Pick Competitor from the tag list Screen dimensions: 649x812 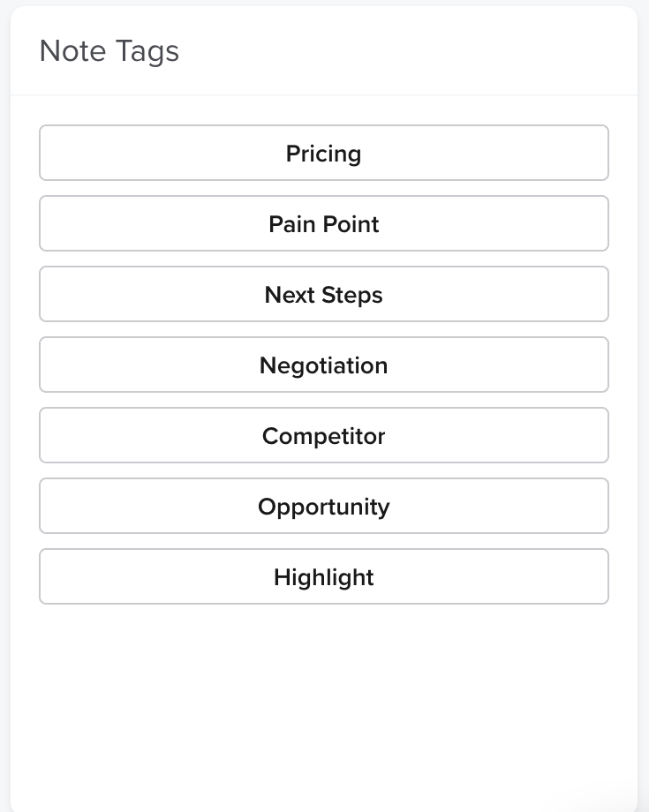click(324, 435)
